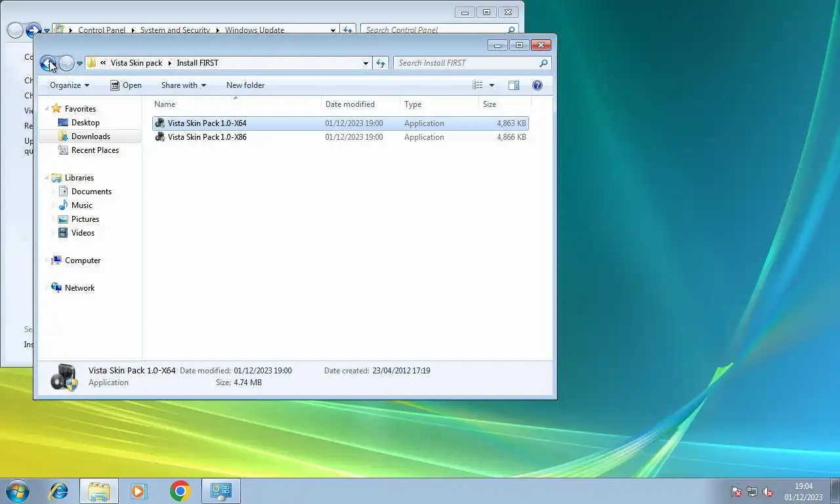Viewport: 840px width, 504px height.
Task: Launch Internet Explorer from taskbar
Action: pos(59,491)
